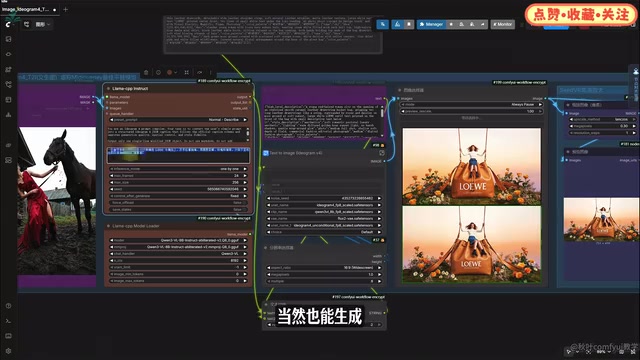Click the ComfyUI logo menu icon

8,24
